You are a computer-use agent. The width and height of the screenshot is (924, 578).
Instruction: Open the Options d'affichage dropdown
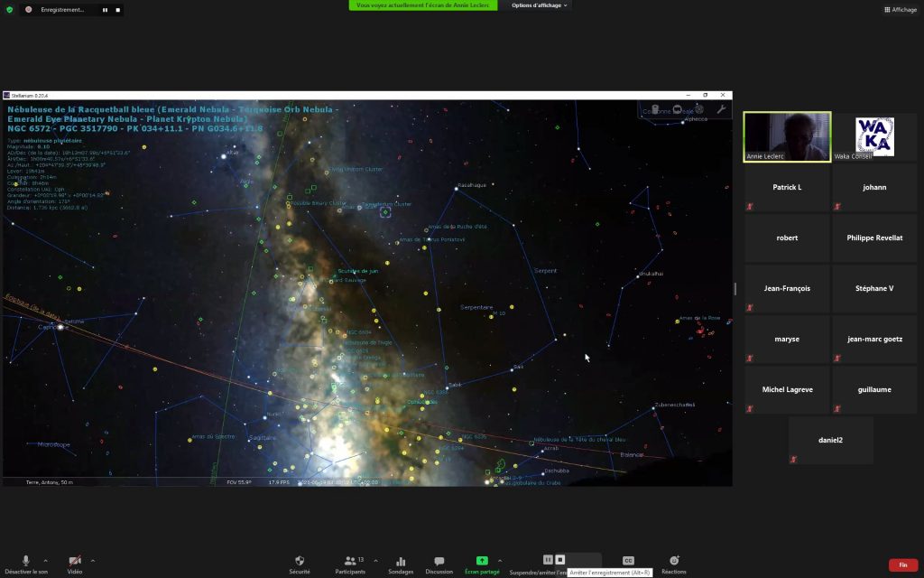[540, 5]
